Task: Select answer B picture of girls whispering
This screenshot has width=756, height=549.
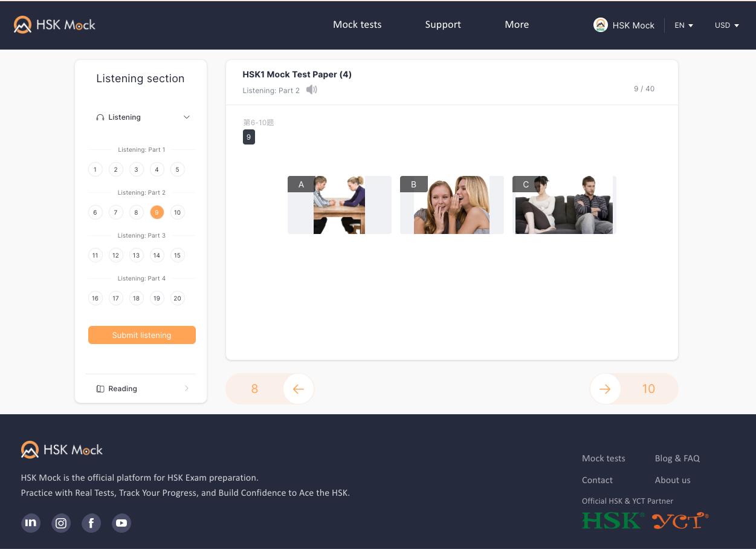Action: pos(452,205)
